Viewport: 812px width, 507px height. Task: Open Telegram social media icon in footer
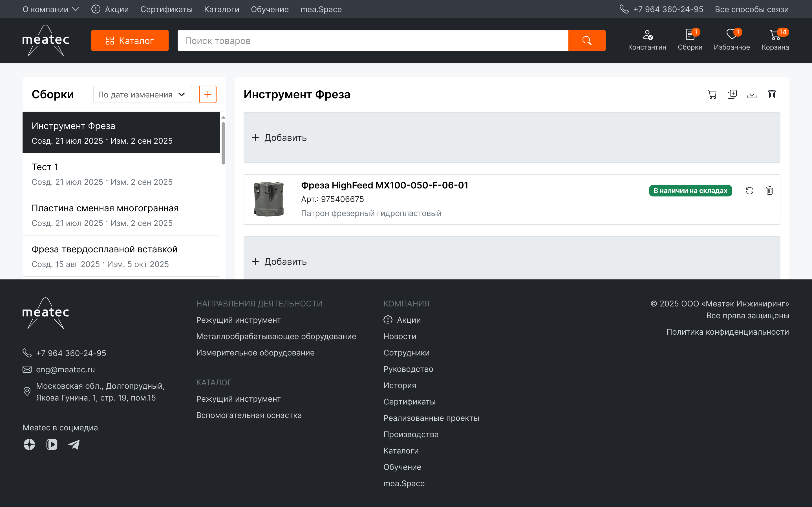coord(74,445)
